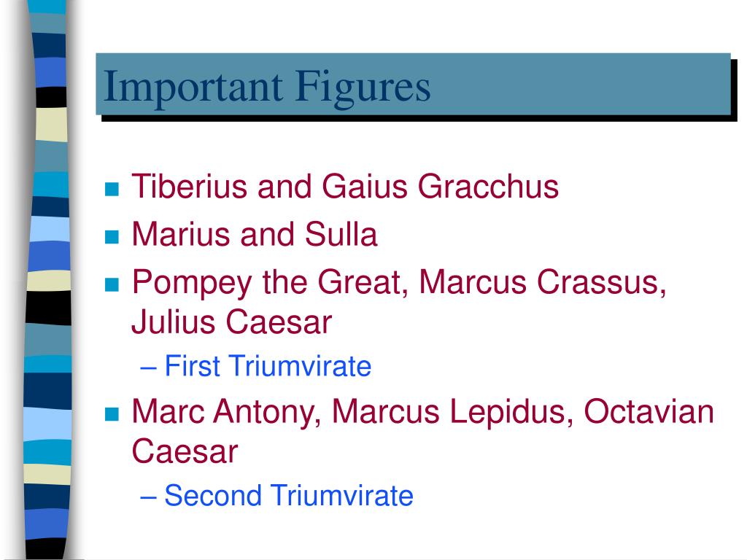Click the square bullet before Pompey
The image size is (747, 560).
coord(112,285)
